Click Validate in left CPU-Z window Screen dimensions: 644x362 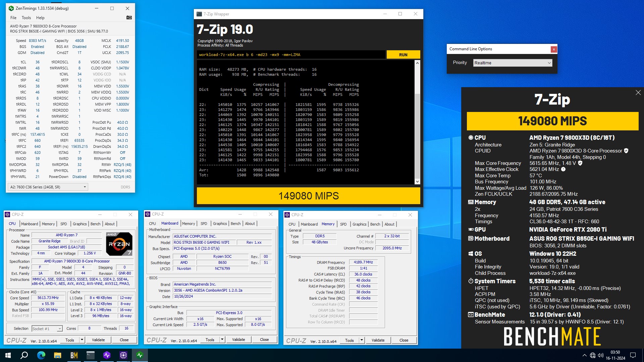[98, 340]
